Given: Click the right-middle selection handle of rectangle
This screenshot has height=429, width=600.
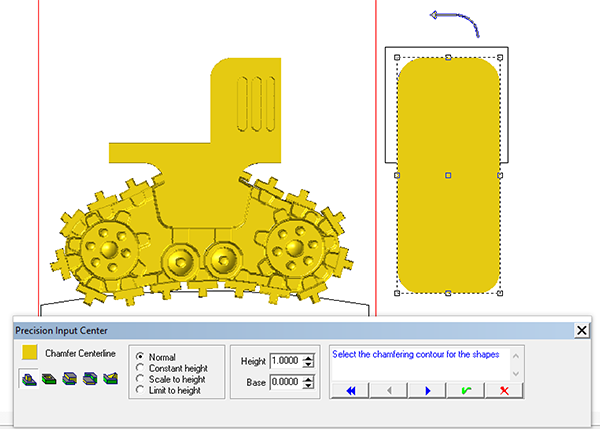Looking at the screenshot, I should pyautogui.click(x=500, y=175).
